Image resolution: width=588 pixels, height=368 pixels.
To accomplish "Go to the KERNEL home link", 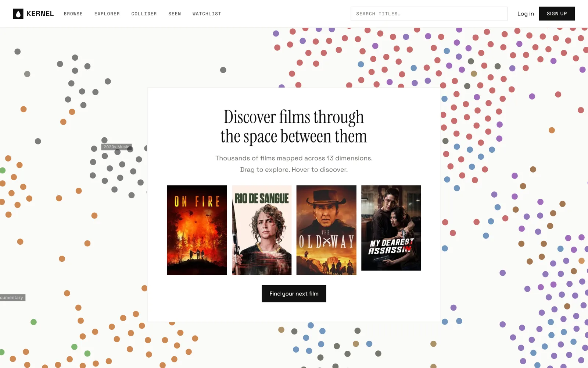I will (x=33, y=14).
